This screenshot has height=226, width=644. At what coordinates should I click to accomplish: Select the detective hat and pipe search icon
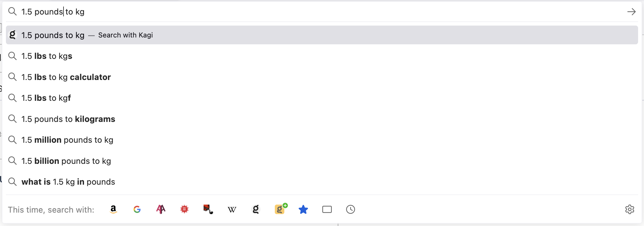tap(208, 209)
